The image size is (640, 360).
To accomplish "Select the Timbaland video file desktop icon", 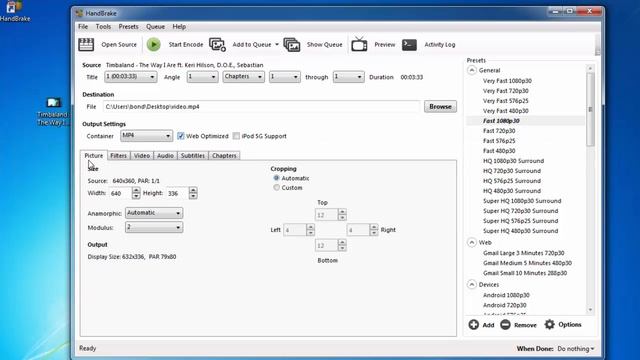I will click(53, 111).
